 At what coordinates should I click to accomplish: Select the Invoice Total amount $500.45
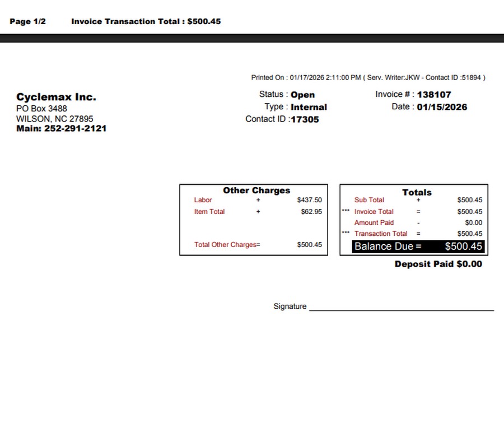point(470,212)
